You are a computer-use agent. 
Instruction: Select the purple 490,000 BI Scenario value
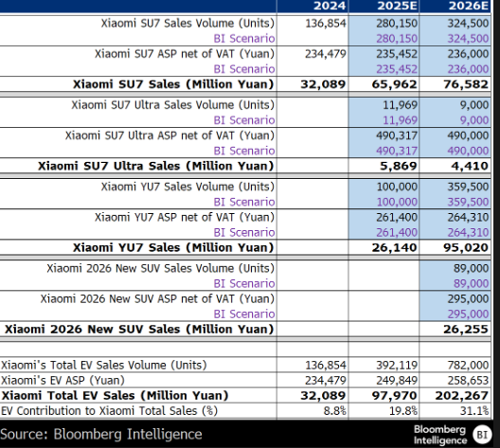tap(468, 151)
